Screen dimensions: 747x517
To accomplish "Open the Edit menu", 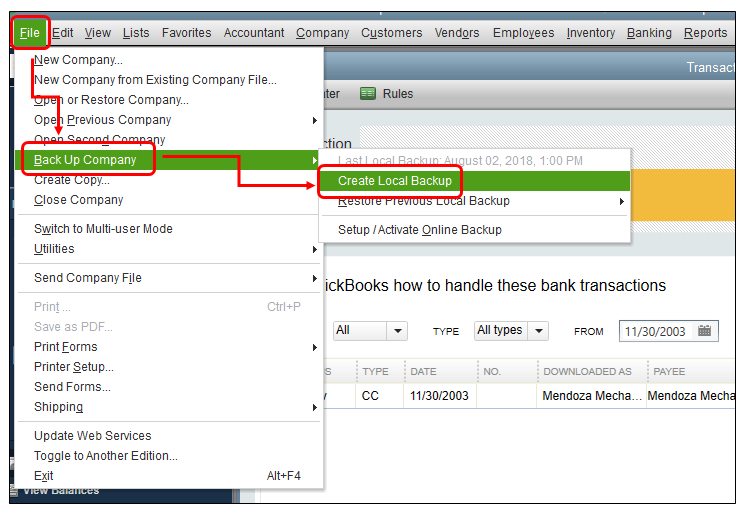I will [x=62, y=33].
